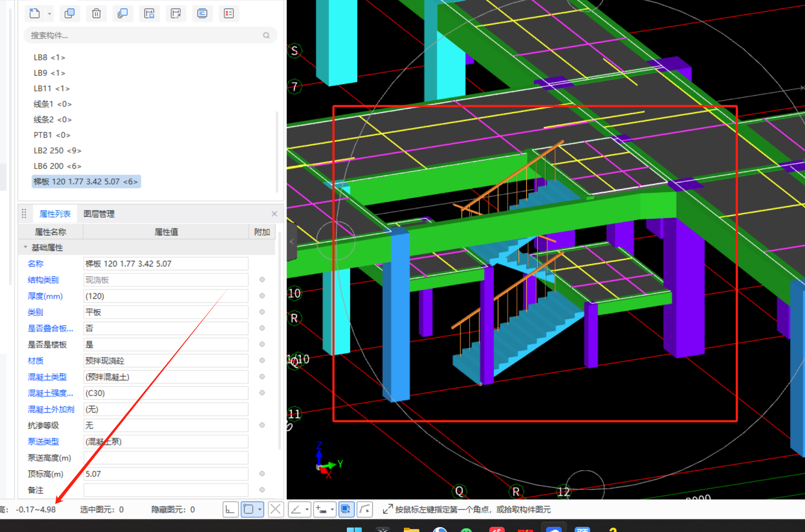Click the 附加 column header
Viewport: 805px width, 532px height.
point(262,232)
